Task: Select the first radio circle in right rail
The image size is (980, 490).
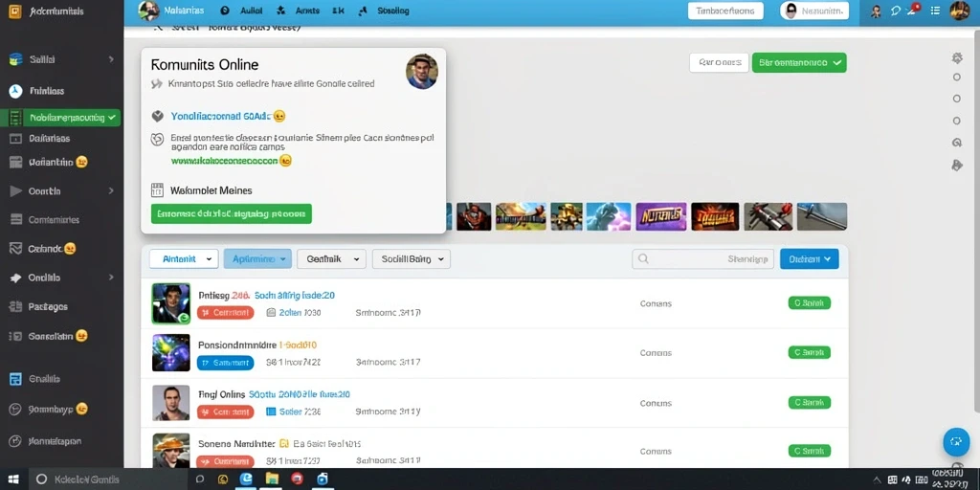Action: (956, 78)
